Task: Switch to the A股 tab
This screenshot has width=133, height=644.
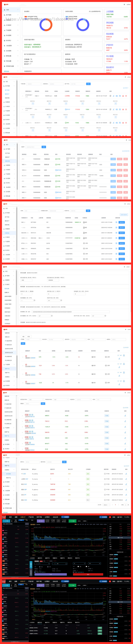Action: coord(23,337)
